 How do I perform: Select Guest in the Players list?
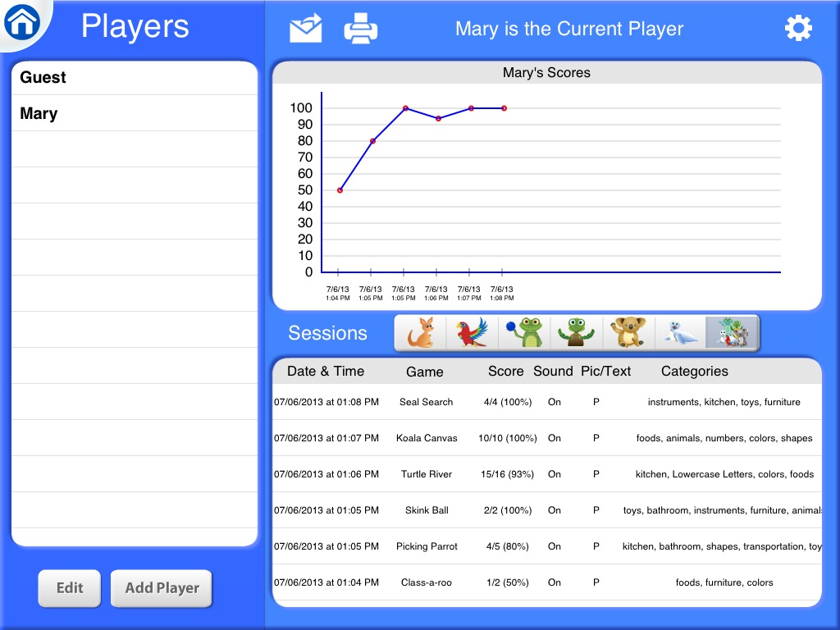135,78
